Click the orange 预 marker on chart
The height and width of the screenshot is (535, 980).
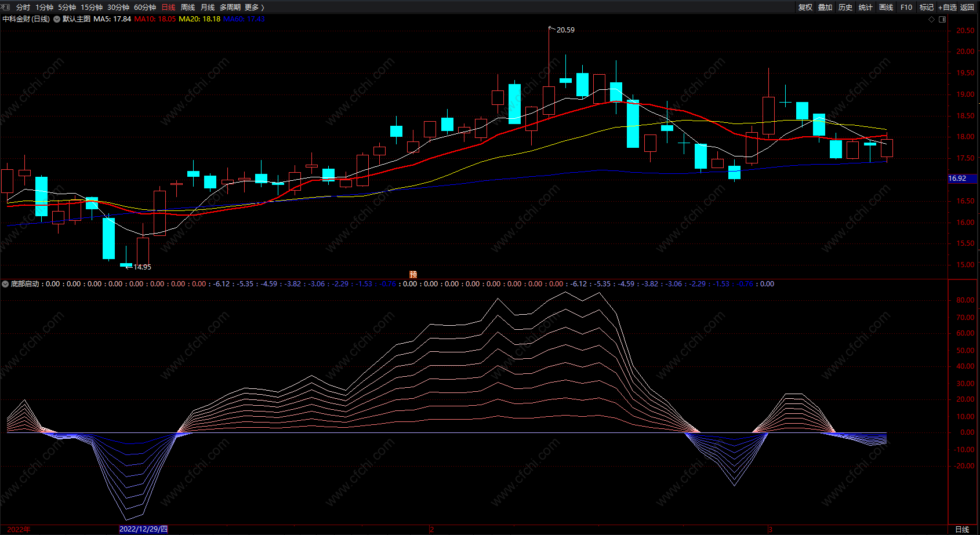413,274
